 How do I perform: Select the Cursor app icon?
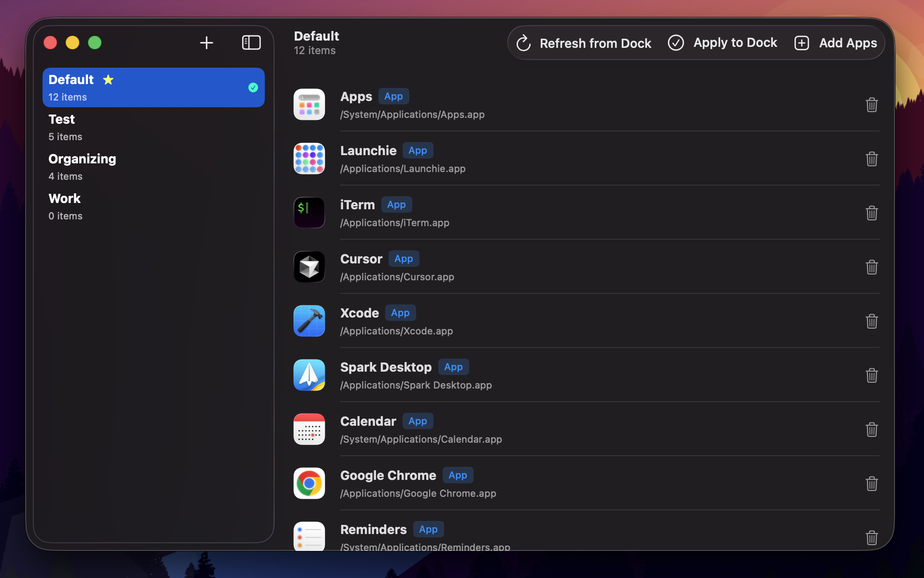pyautogui.click(x=309, y=267)
